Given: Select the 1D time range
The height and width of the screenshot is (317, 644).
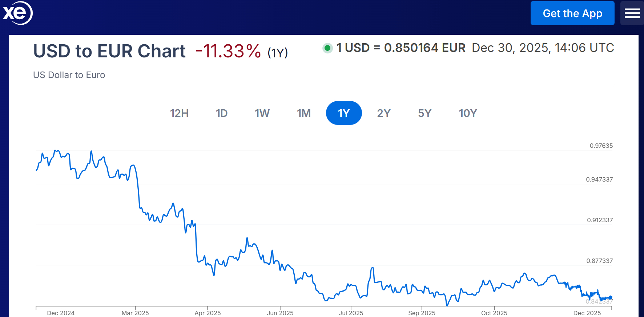Looking at the screenshot, I should pyautogui.click(x=221, y=113).
